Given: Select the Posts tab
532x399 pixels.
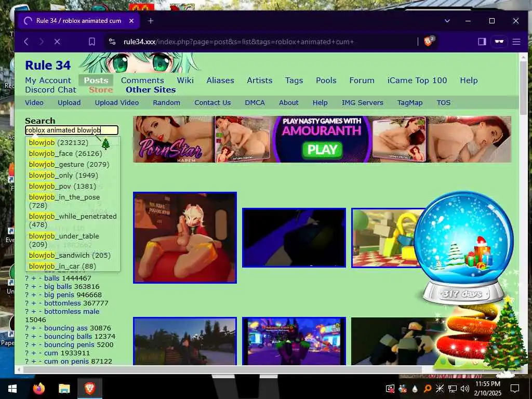Looking at the screenshot, I should coord(96,81).
